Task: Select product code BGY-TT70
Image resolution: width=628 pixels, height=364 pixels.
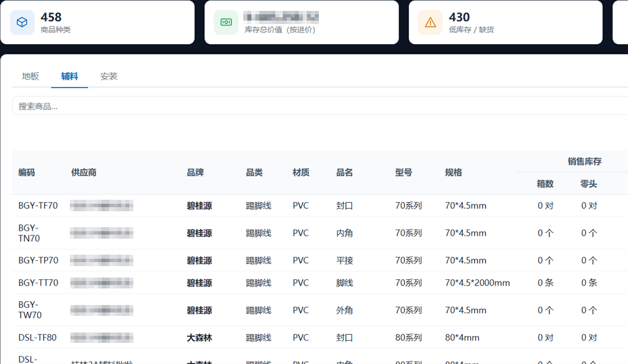Action: [38, 283]
